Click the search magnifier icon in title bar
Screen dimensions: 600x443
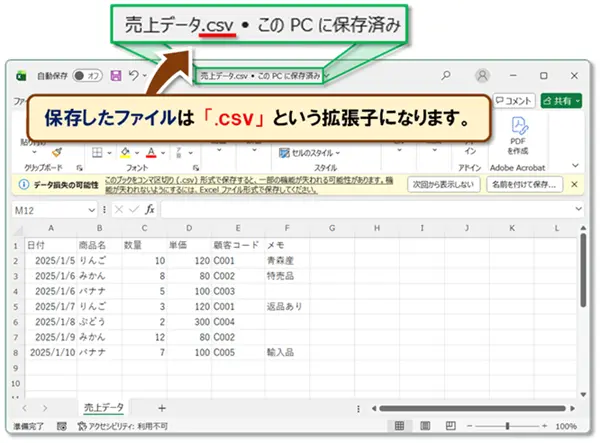tap(446, 75)
